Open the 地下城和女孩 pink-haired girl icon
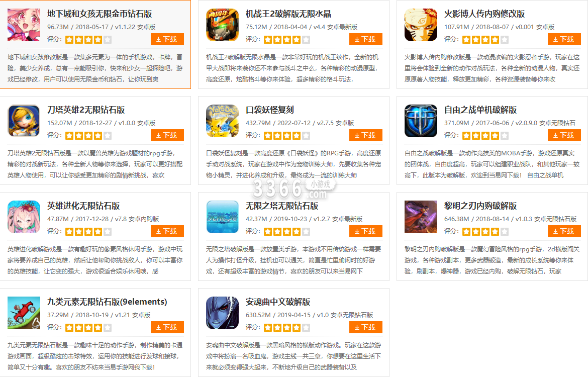 [x=24, y=25]
